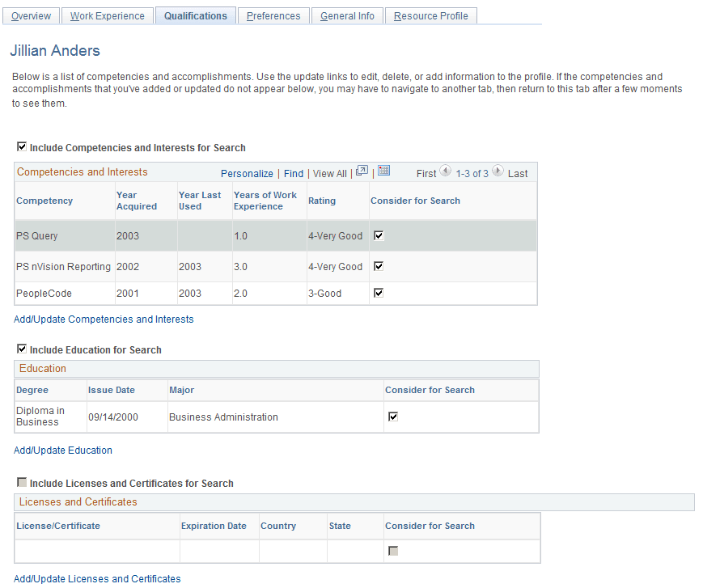Open the Add/Update Education link

click(x=62, y=451)
